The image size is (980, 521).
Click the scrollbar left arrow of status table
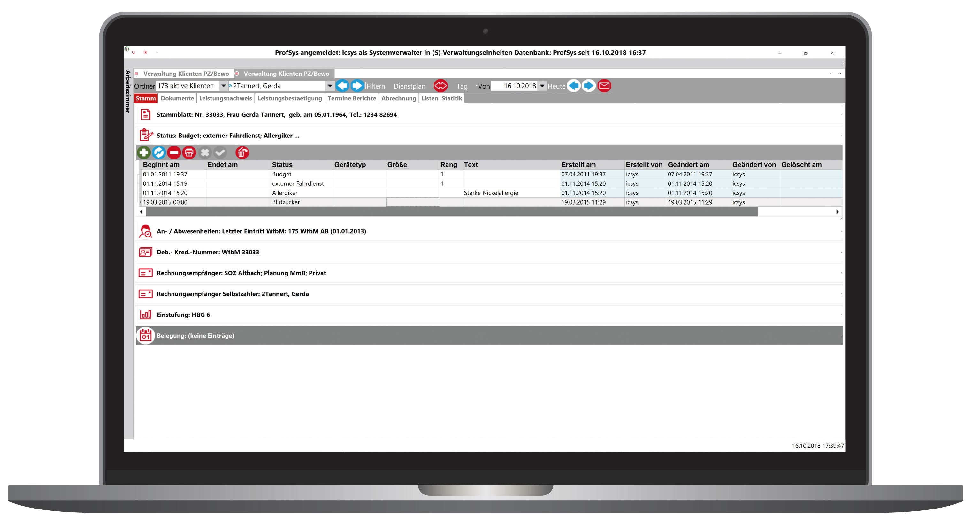pos(141,212)
